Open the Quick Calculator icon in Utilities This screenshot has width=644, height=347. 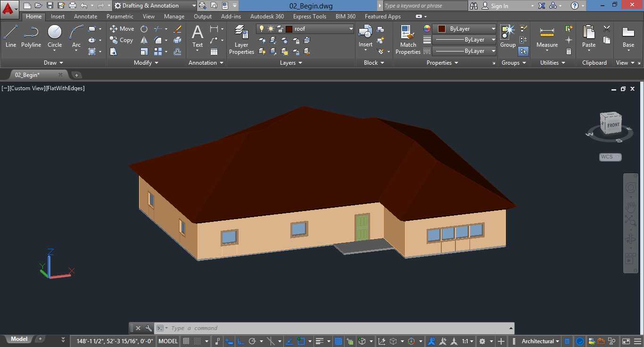[569, 51]
